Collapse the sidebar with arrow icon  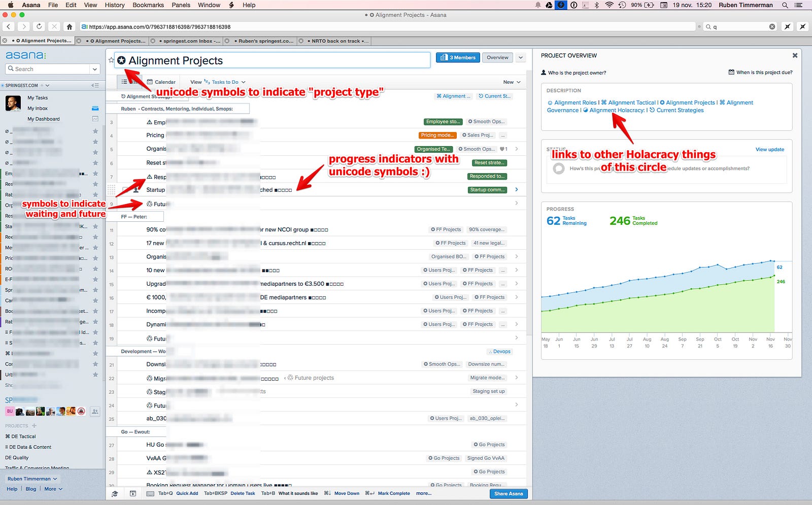[95, 85]
